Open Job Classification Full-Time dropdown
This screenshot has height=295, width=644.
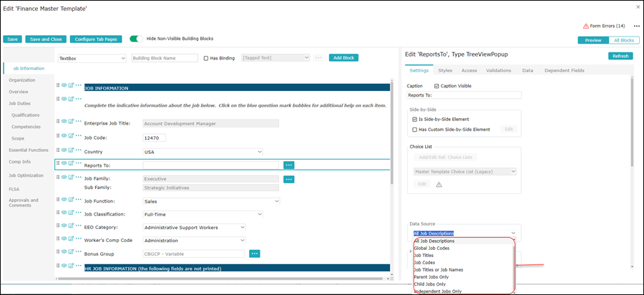tap(203, 215)
